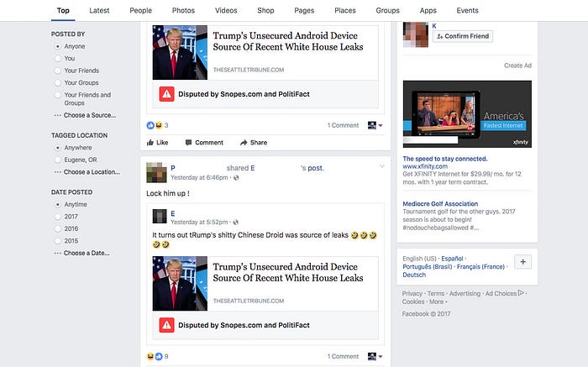Switch language to Deutsch

414,275
